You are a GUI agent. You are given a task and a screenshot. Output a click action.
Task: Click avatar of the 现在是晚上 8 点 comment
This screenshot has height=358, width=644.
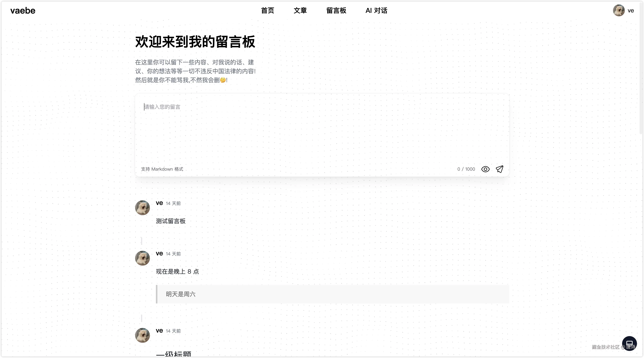point(143,258)
